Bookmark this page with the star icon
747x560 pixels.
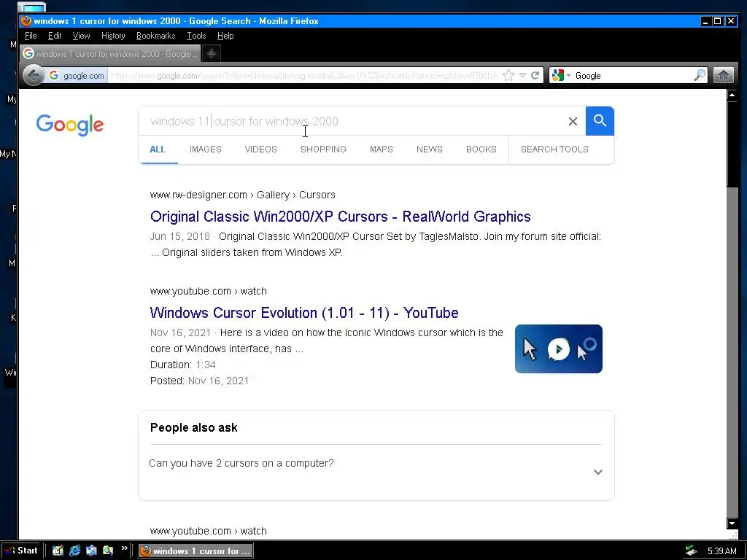[508, 75]
